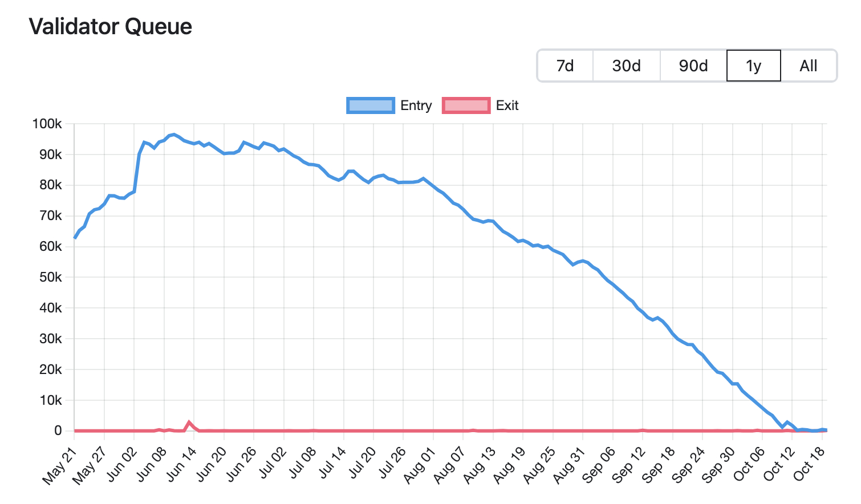
Task: Show All time data
Action: pyautogui.click(x=809, y=66)
